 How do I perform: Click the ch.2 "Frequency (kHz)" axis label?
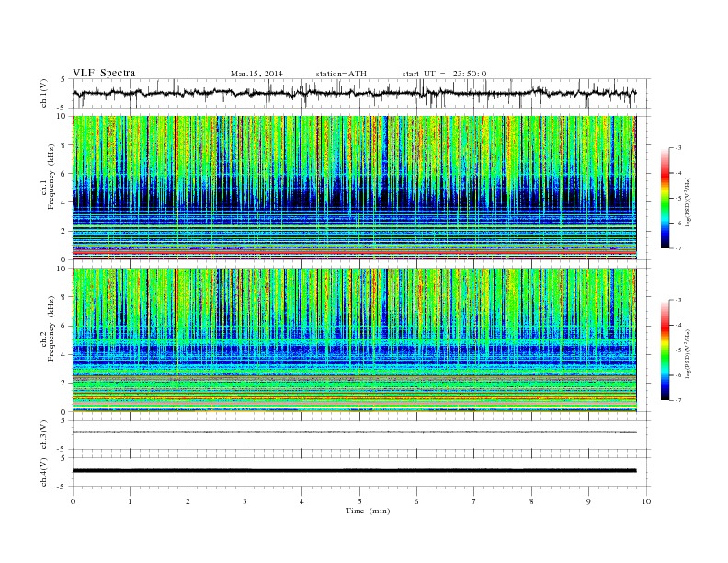51,329
